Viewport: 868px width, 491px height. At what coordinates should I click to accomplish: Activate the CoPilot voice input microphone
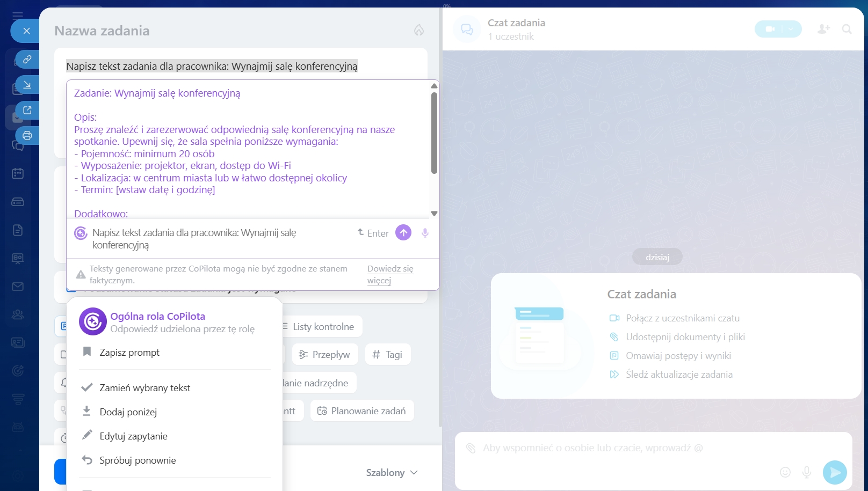point(425,233)
